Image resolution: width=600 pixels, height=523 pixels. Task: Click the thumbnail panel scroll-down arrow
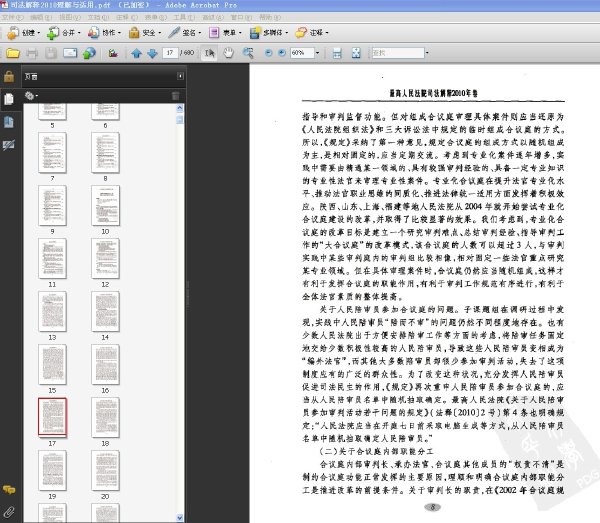[180, 518]
